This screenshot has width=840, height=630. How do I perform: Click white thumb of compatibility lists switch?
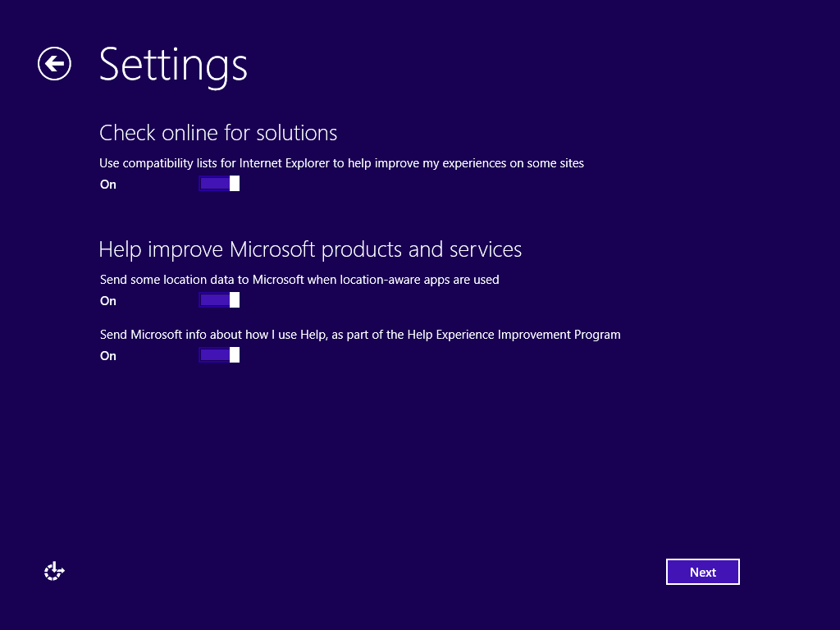(235, 184)
